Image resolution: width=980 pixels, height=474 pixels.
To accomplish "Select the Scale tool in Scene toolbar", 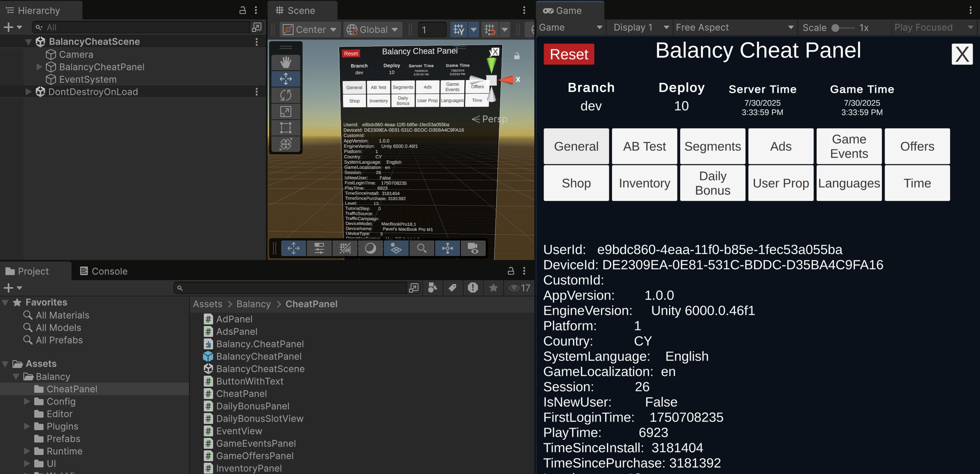I will point(285,112).
